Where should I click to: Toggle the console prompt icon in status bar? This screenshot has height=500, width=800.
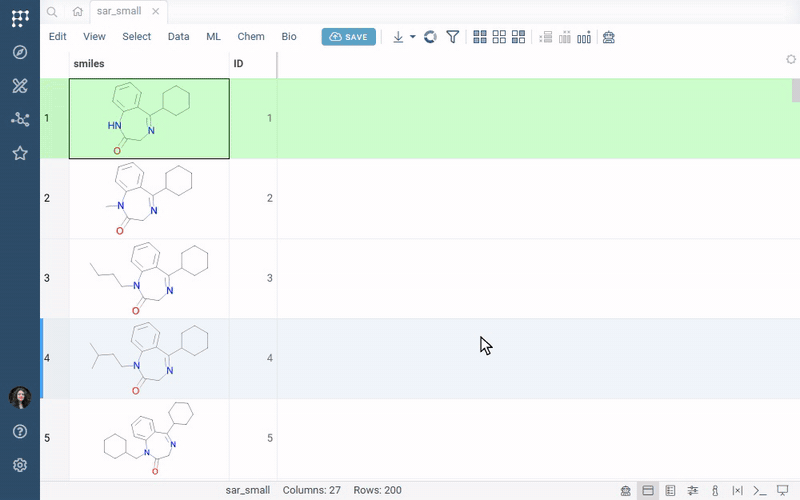[760, 491]
